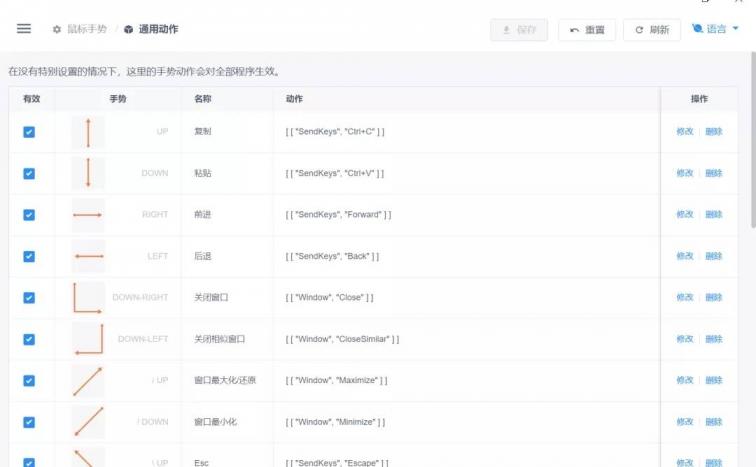Click 修改 for the 关闭相似窗口 row
This screenshot has width=756, height=467.
685,338
